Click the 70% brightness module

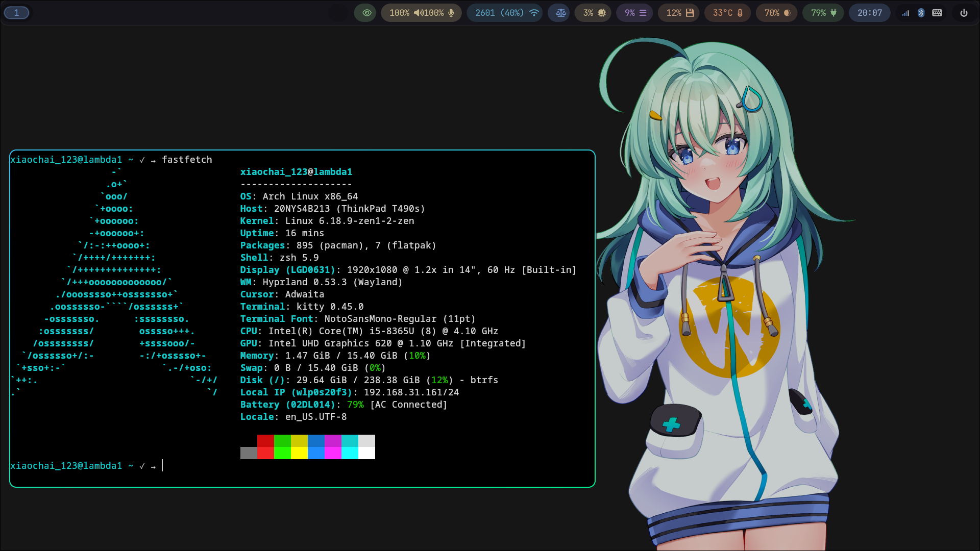[x=777, y=13]
